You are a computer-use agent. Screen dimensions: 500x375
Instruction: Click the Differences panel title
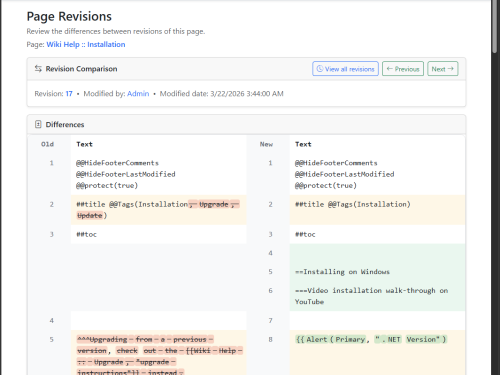click(x=65, y=125)
